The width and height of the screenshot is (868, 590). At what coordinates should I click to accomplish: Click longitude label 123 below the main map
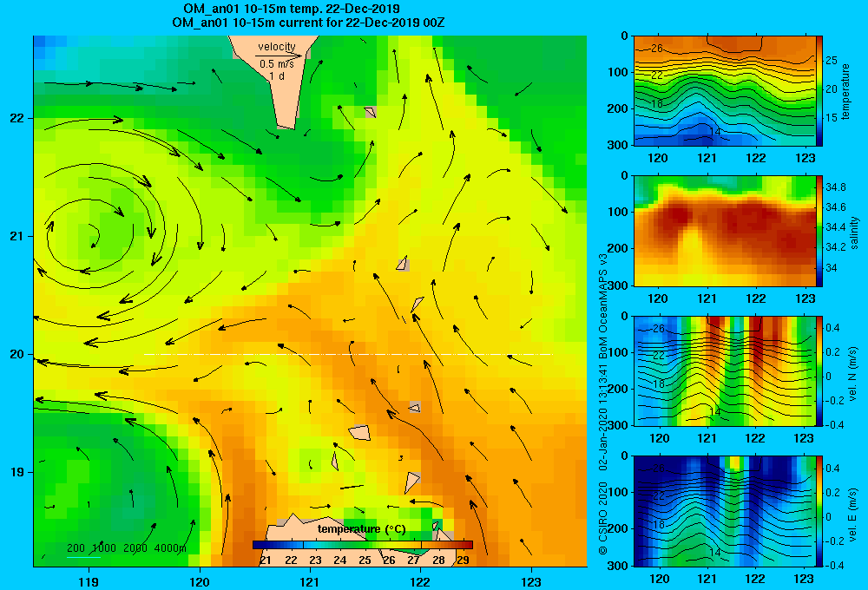click(531, 581)
